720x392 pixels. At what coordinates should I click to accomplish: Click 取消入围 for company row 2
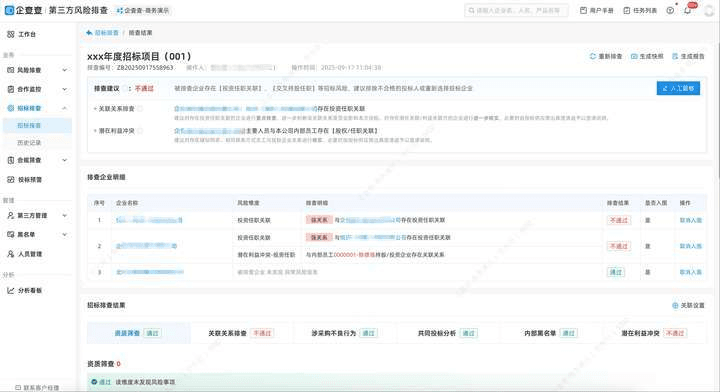point(691,246)
